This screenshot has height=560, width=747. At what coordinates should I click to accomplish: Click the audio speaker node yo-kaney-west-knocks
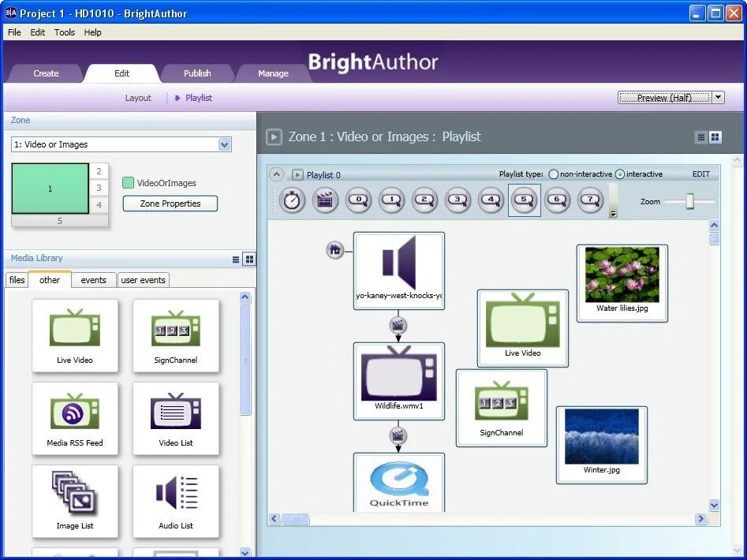coord(399,271)
